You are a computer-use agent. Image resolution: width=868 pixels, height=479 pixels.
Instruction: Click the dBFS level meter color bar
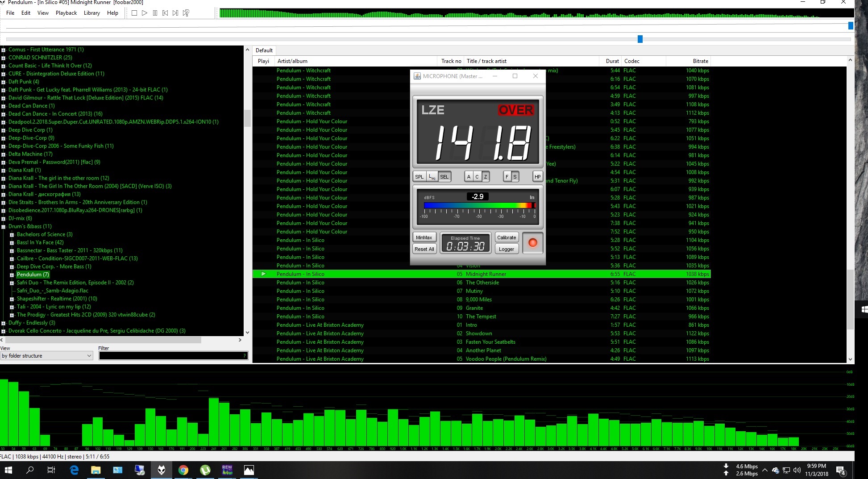pyautogui.click(x=479, y=205)
